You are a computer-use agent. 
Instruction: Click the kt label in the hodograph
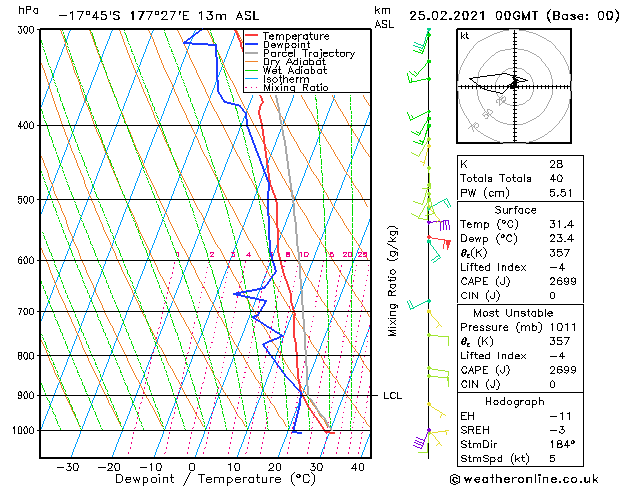point(465,36)
